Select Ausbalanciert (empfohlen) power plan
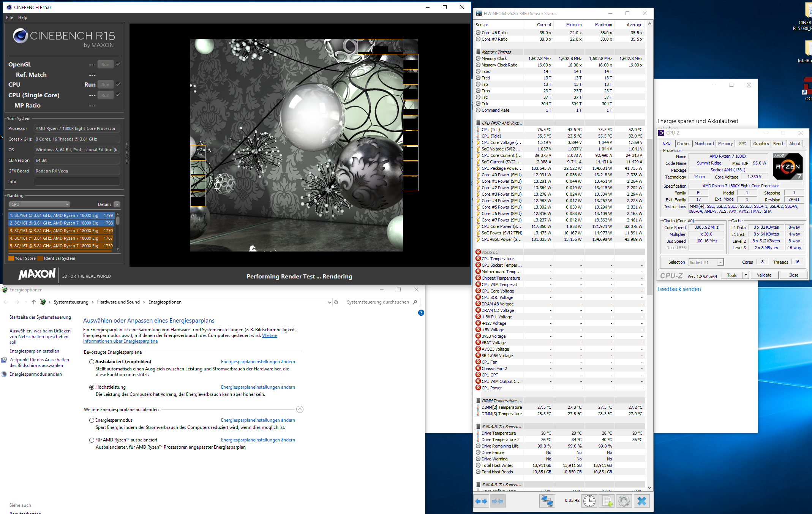The image size is (812, 514). coord(92,362)
